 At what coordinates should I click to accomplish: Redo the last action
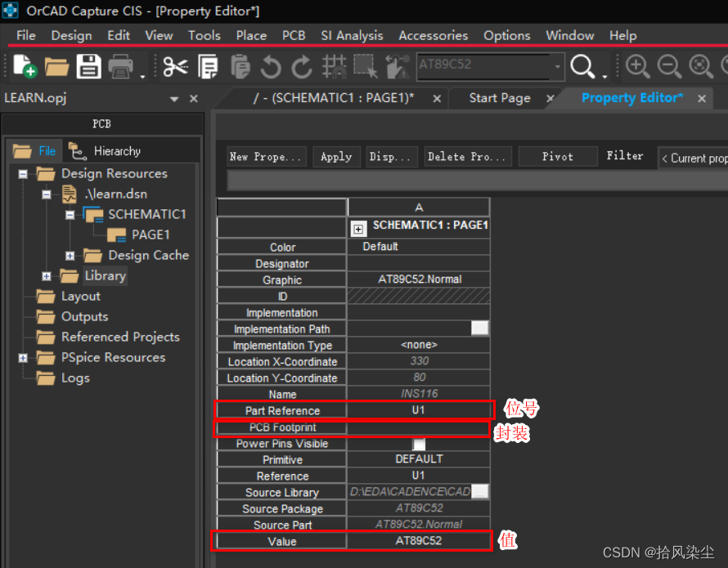[302, 66]
